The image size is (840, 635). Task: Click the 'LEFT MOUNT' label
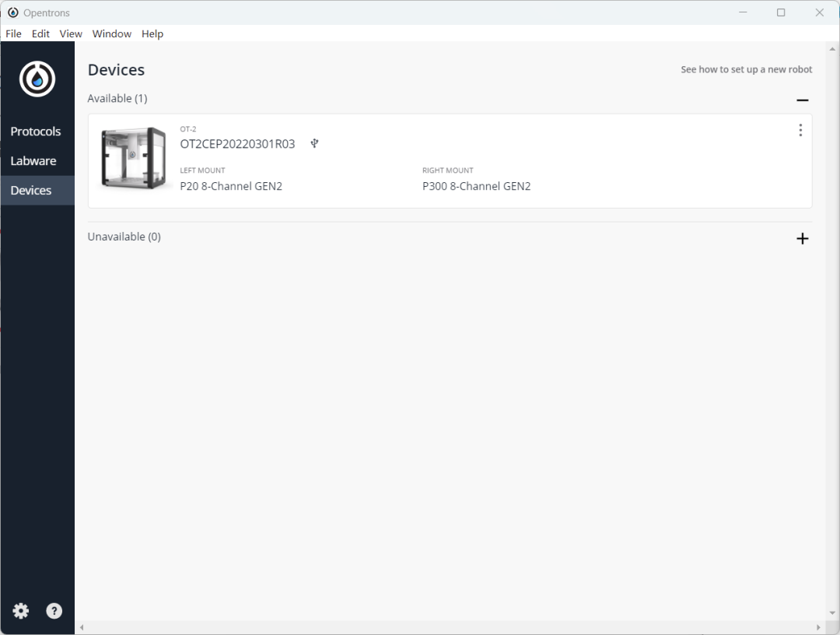(x=202, y=170)
